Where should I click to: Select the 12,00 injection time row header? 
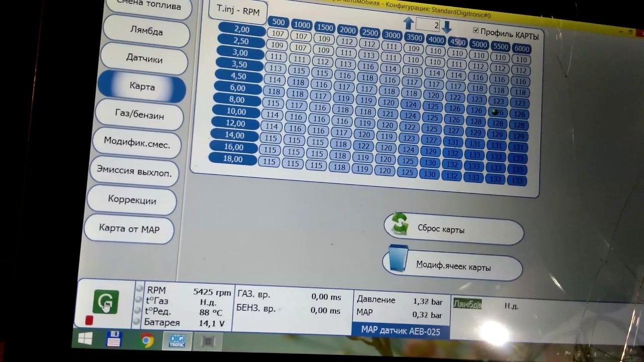click(x=234, y=123)
